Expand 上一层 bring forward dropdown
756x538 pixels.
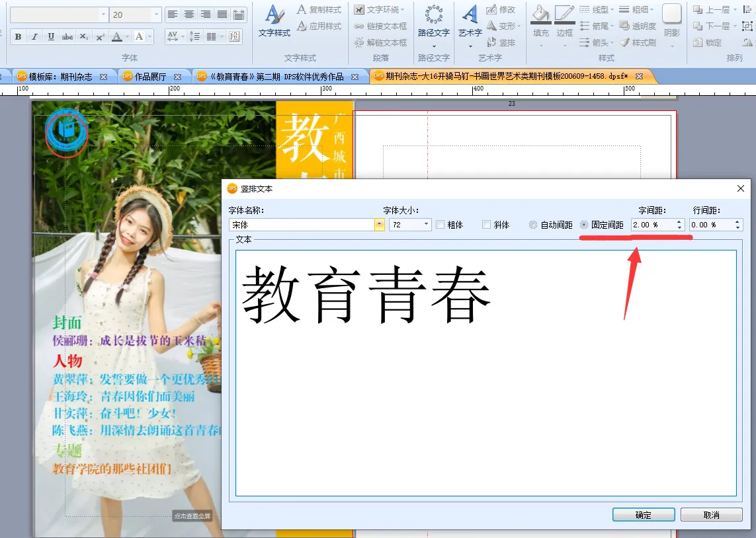(x=735, y=10)
